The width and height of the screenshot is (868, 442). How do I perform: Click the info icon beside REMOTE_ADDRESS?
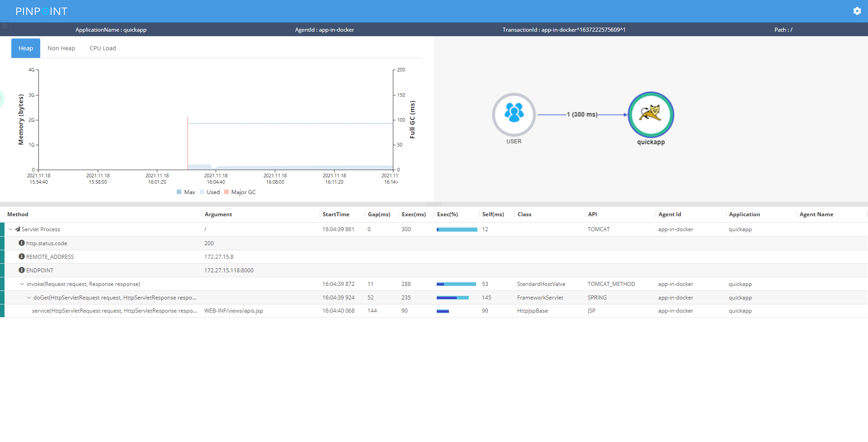pyautogui.click(x=21, y=257)
